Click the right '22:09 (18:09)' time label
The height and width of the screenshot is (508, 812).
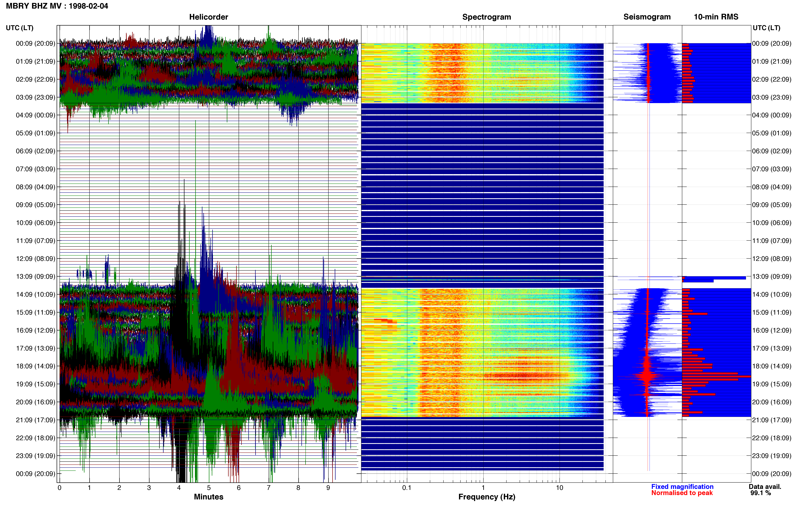[x=772, y=438]
